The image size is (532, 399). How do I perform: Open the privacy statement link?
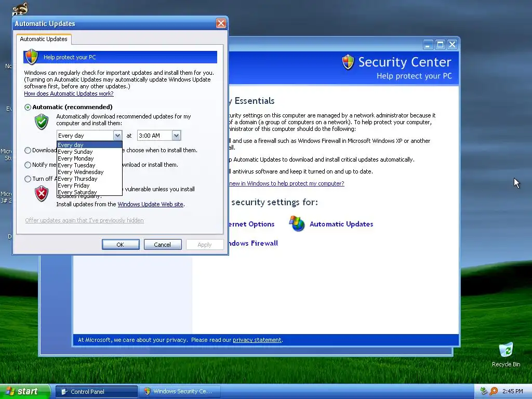257,340
